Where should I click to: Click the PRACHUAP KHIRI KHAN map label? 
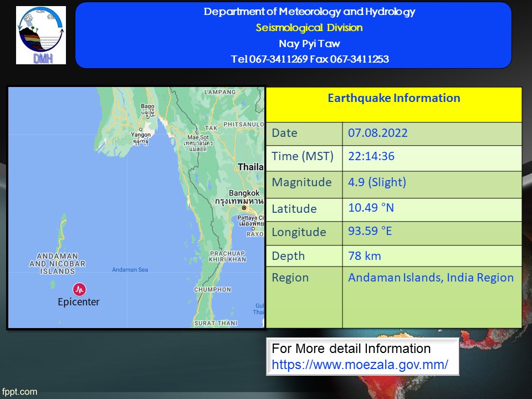click(x=227, y=257)
